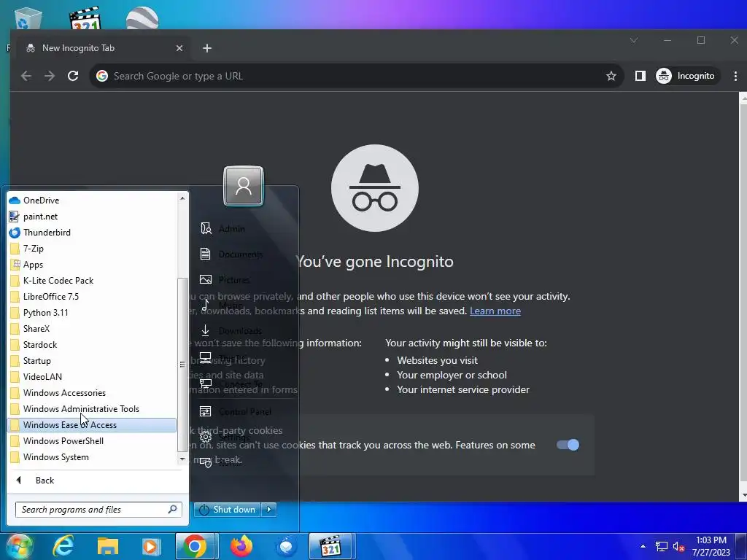
Task: Open Chrome three-dot menu
Action: click(x=735, y=76)
